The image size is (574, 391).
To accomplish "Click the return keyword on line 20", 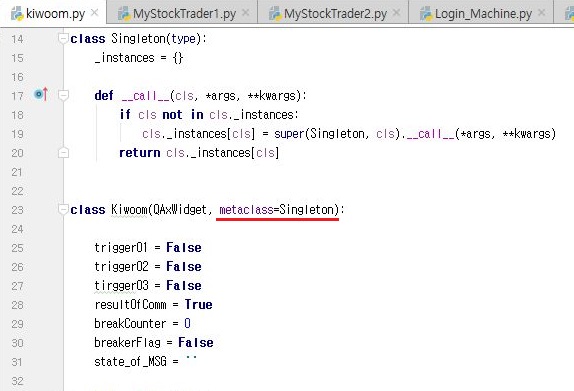I will 139,153.
